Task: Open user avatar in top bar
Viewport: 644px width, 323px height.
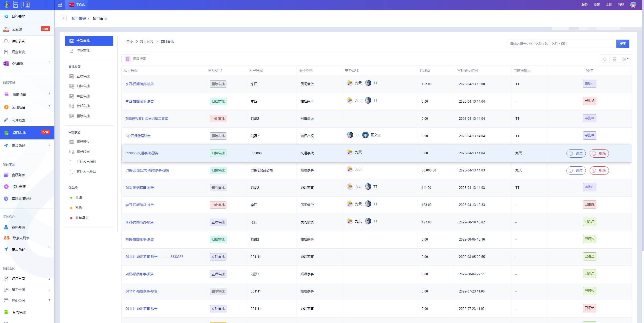Action: (633, 5)
